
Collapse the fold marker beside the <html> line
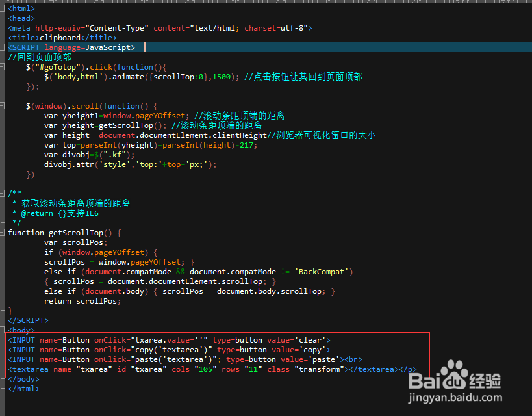(2, 8)
